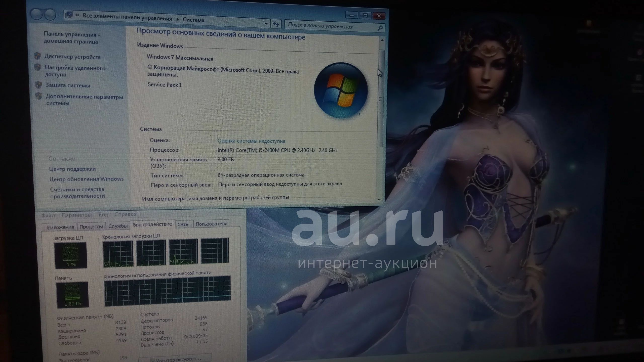Image resolution: width=644 pixels, height=362 pixels.
Task: Expand the double chevron in the address bar
Action: [77, 15]
